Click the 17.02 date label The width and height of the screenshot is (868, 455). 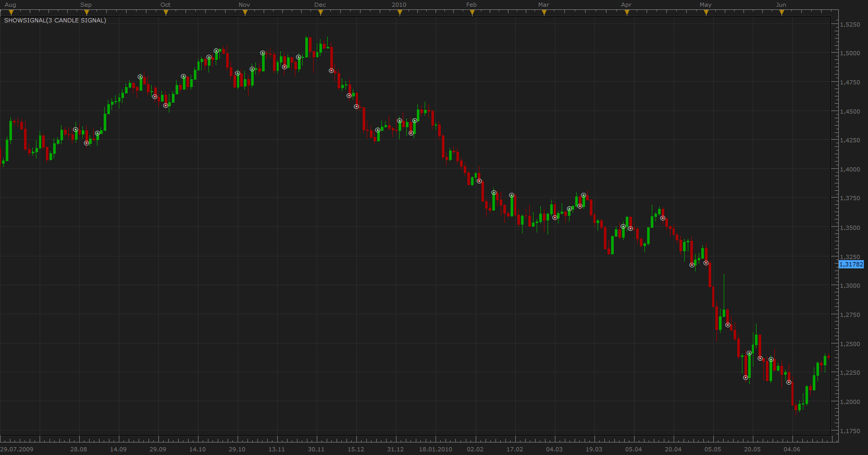515,449
